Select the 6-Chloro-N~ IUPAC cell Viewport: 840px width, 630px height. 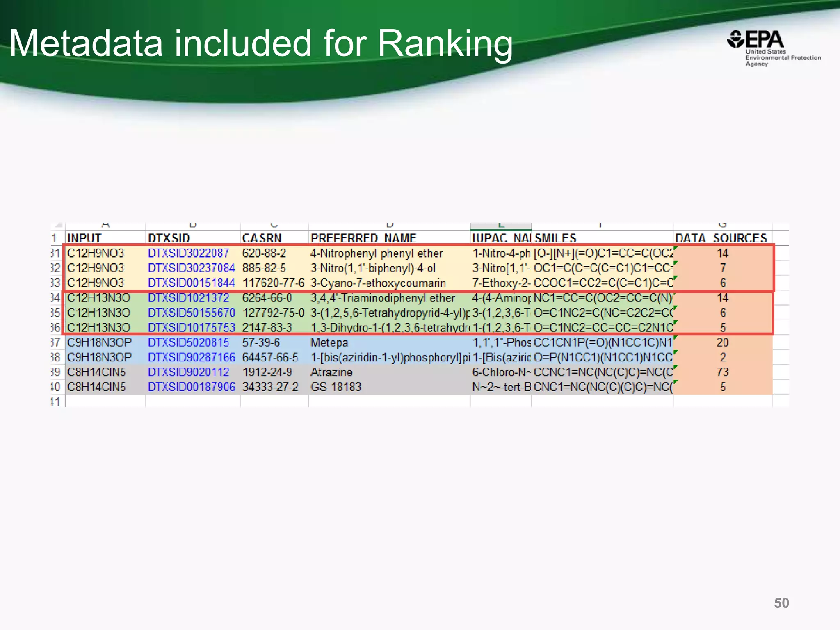[501, 372]
